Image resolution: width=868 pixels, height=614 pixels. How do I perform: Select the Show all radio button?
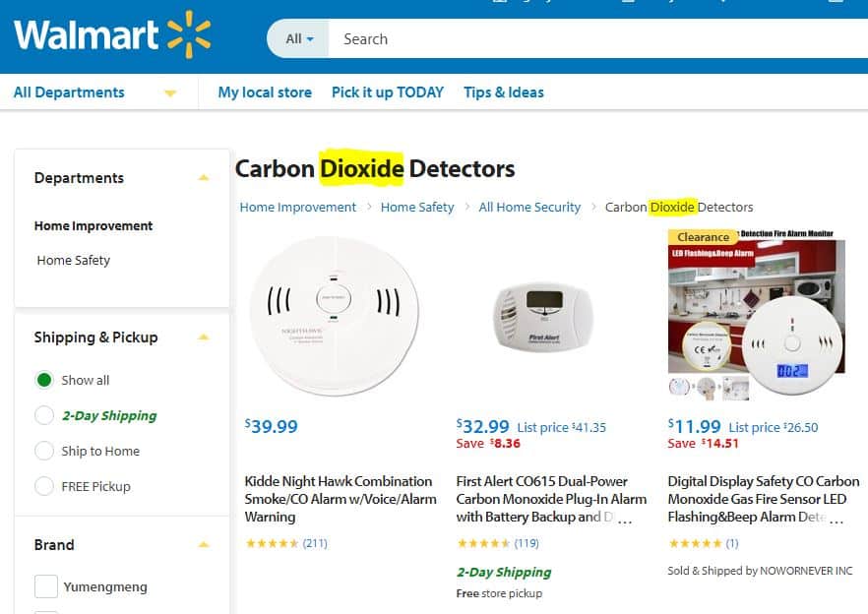(44, 380)
